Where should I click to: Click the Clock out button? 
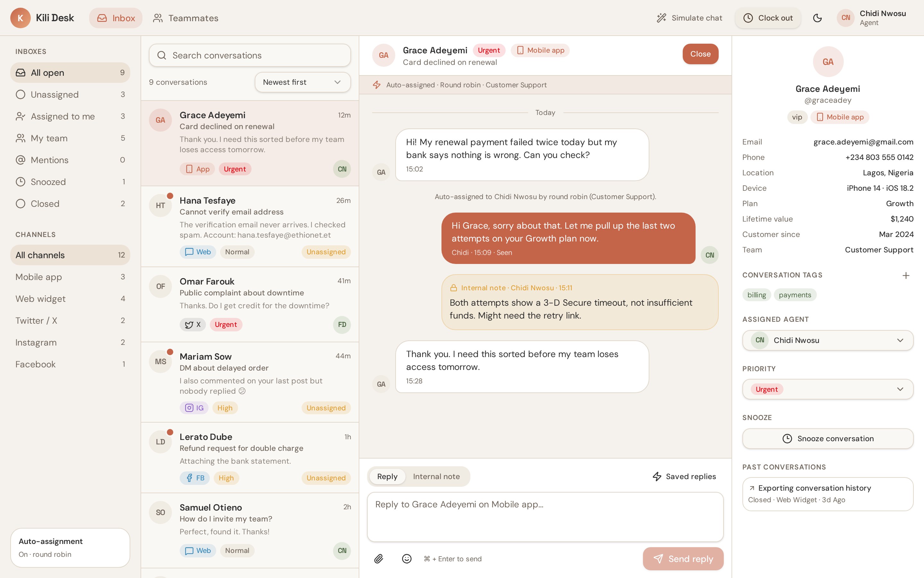(768, 18)
